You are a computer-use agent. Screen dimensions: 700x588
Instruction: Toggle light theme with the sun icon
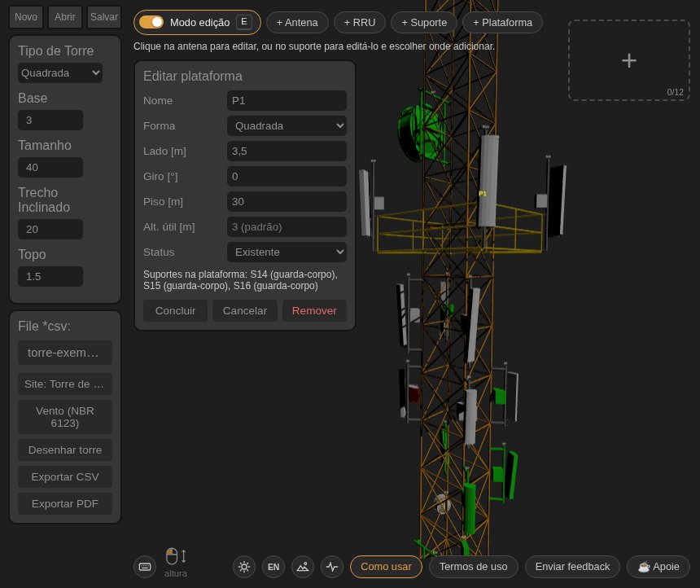(x=243, y=567)
